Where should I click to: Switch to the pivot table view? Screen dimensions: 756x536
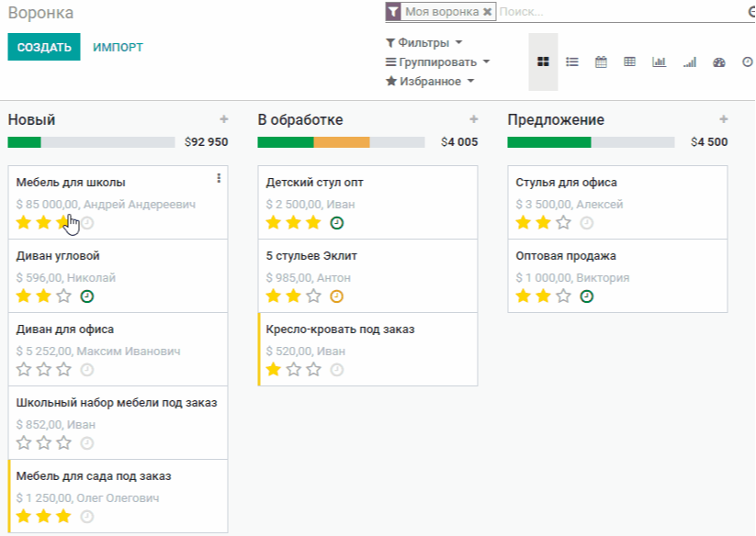tap(630, 62)
